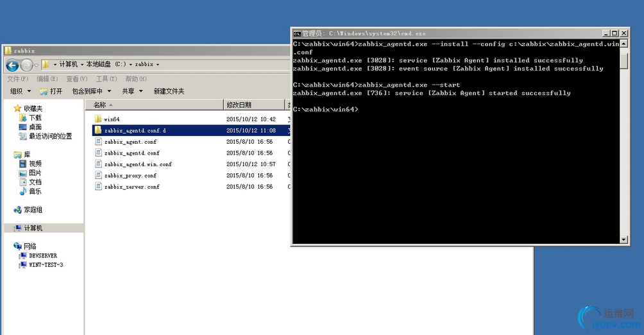This screenshot has height=335, width=644.
Task: Open the 包含到库中 dropdown
Action: (x=92, y=91)
